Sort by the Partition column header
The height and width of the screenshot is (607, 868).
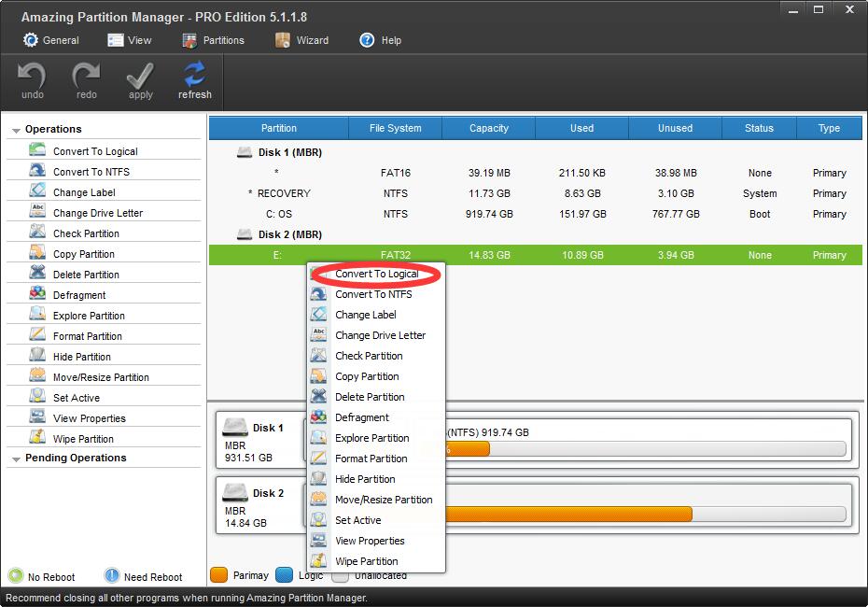(x=278, y=128)
